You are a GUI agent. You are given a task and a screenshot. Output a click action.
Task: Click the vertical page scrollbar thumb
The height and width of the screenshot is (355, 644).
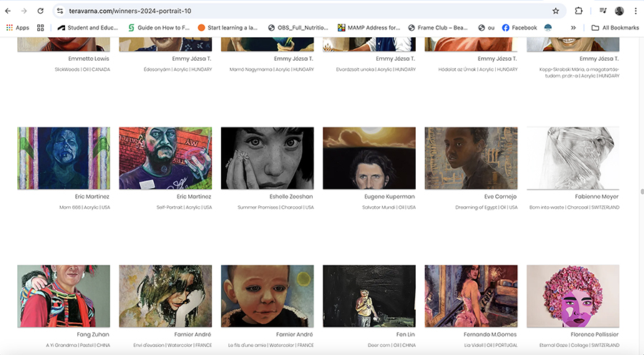[x=642, y=192]
